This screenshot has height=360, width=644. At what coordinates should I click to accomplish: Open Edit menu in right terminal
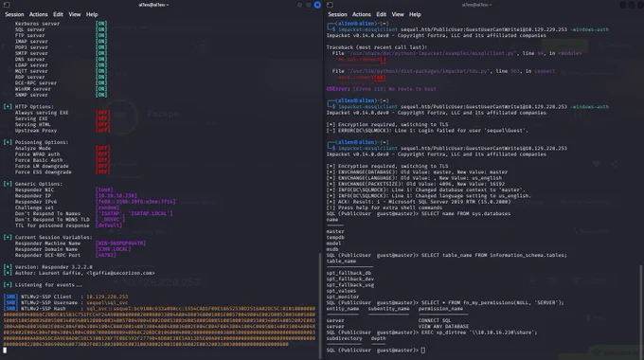pos(381,14)
